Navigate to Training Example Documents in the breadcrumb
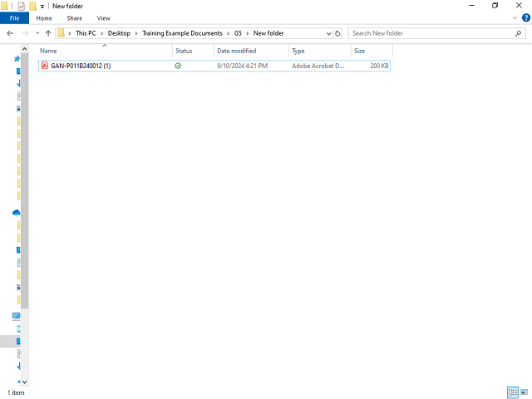 click(x=182, y=33)
